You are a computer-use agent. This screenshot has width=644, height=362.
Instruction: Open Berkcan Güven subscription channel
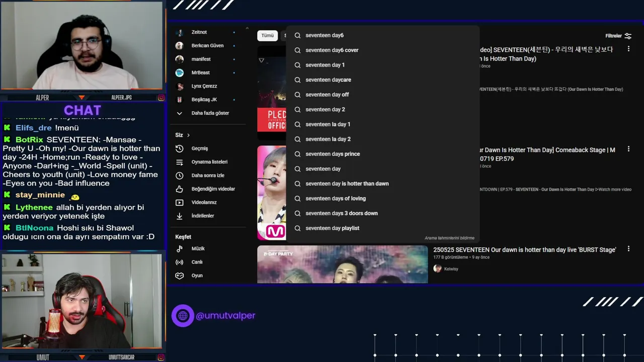[206, 46]
